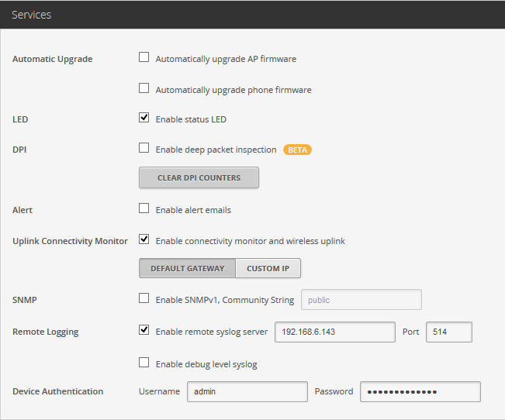Enable debug level syslog checkbox
505x420 pixels.
click(144, 363)
